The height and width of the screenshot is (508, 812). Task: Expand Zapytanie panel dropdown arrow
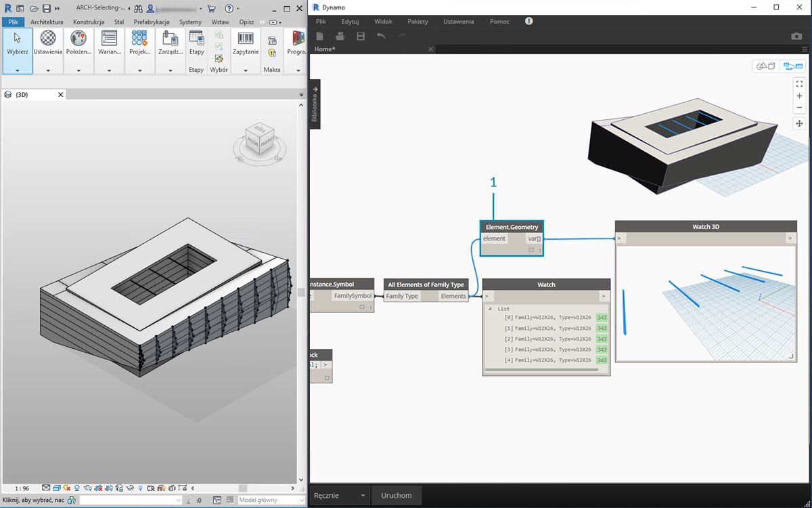coord(246,70)
